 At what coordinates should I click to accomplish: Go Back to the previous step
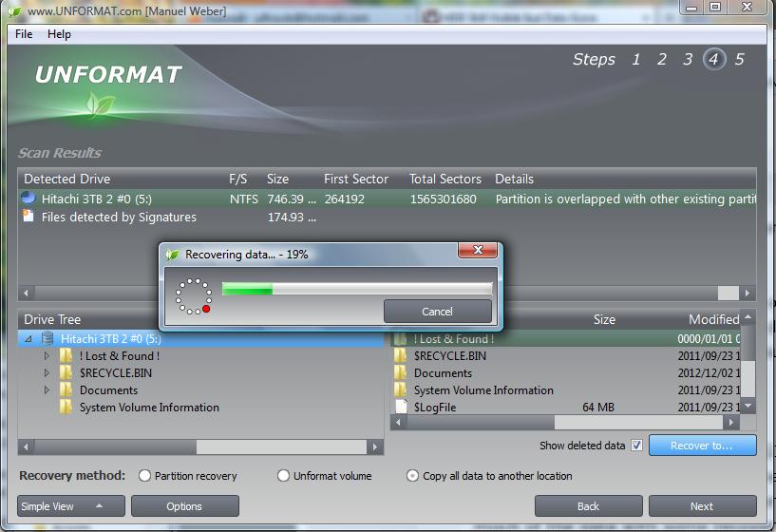coord(589,505)
